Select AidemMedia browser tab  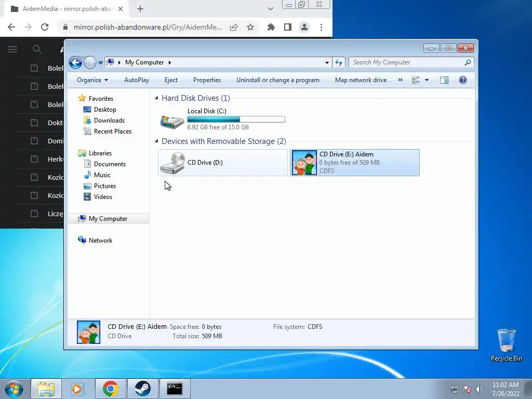click(x=66, y=9)
